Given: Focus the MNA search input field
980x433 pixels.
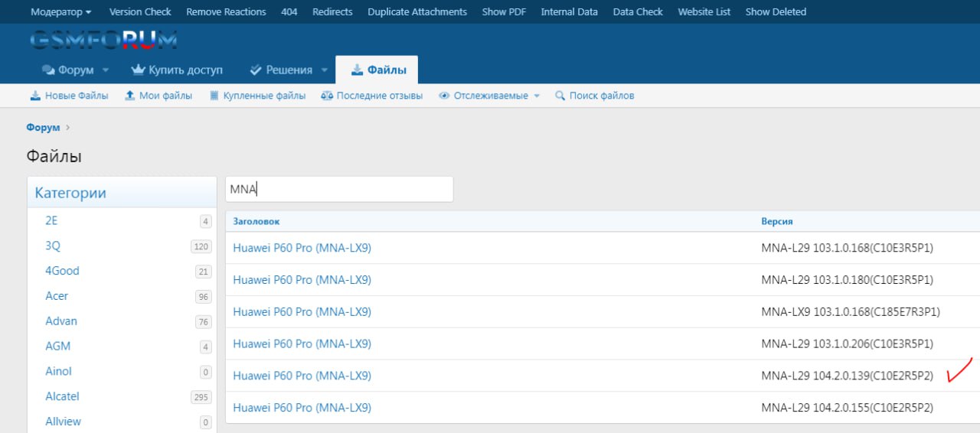Looking at the screenshot, I should point(339,189).
